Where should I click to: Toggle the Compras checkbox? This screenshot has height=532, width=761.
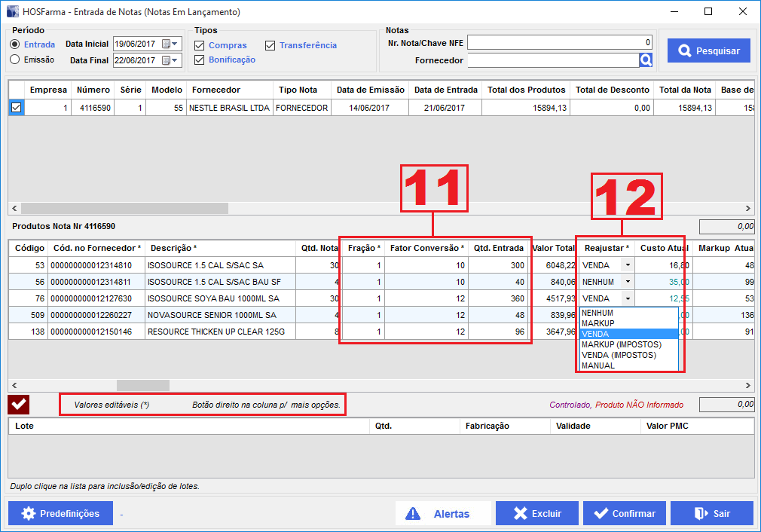[x=200, y=45]
